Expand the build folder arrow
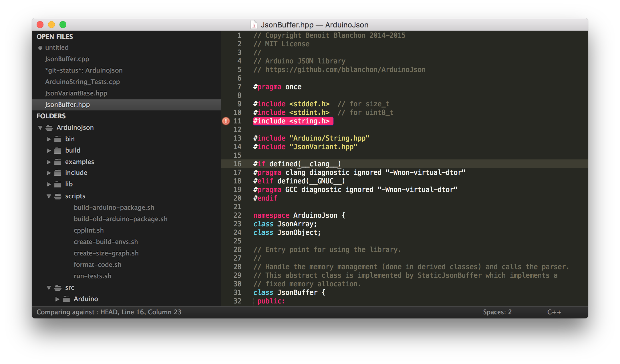The height and width of the screenshot is (364, 620). pos(49,151)
